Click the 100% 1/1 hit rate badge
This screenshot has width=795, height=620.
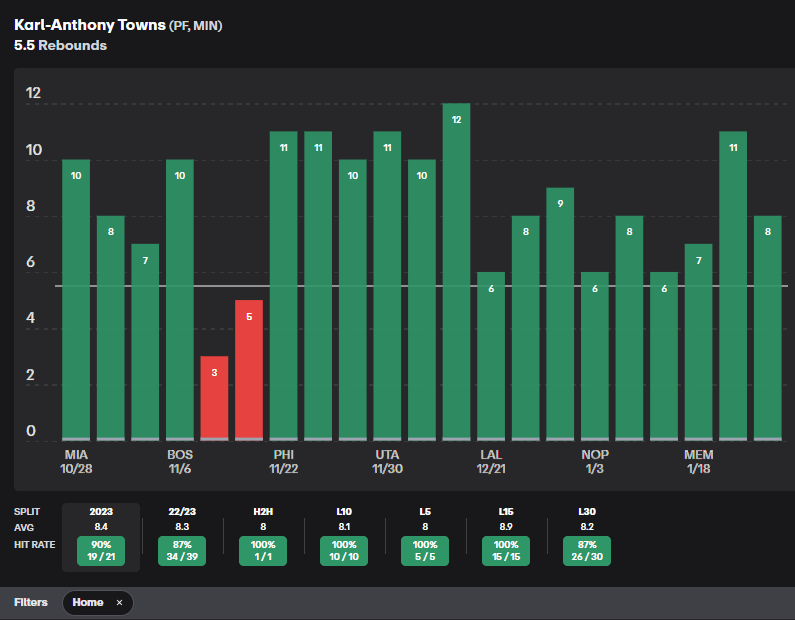pos(263,551)
